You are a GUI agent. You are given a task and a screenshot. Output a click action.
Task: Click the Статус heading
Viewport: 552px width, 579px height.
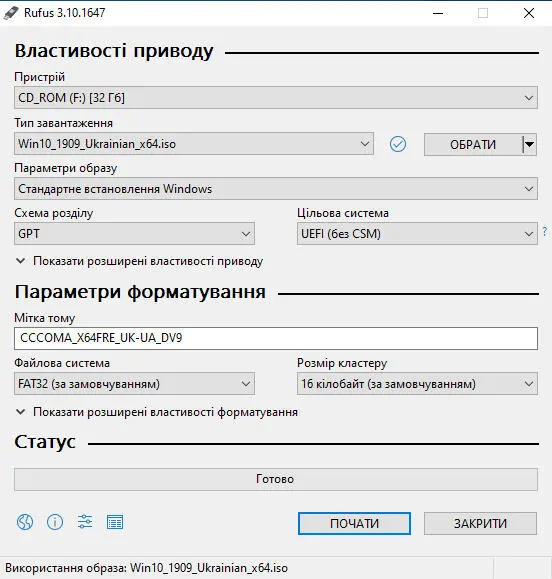45,442
